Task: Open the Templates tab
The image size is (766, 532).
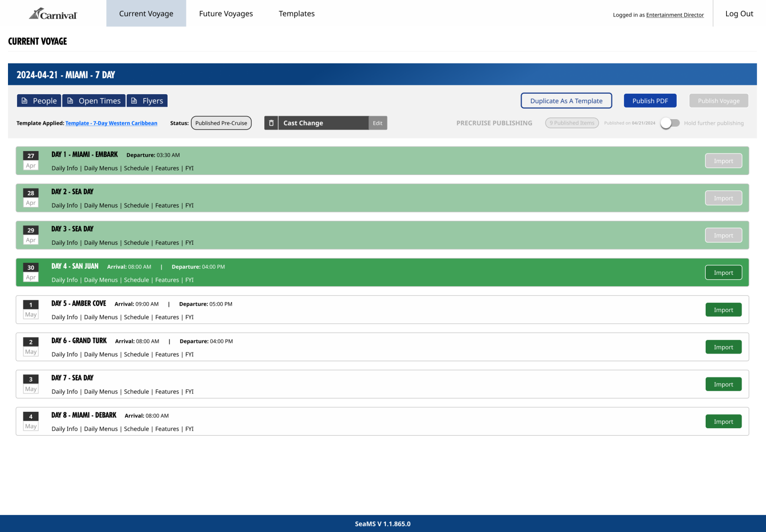Action: point(297,13)
